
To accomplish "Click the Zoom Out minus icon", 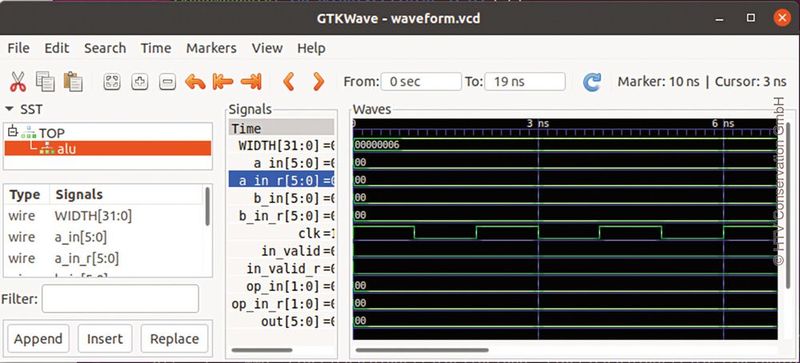I will pos(167,82).
